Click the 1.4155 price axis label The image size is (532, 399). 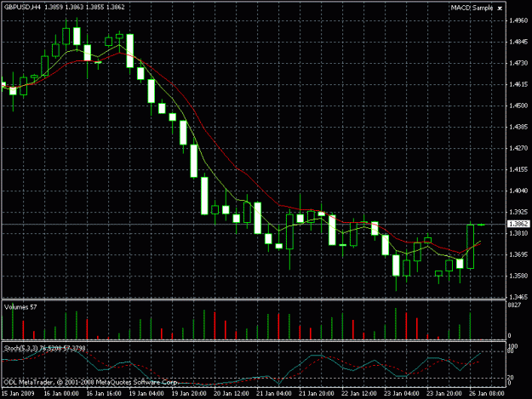518,169
